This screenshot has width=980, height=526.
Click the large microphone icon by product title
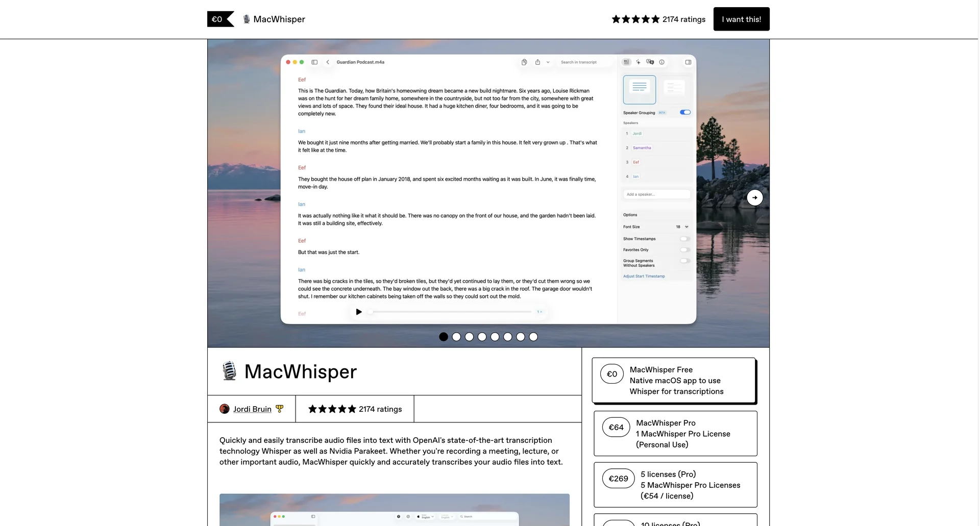point(230,371)
